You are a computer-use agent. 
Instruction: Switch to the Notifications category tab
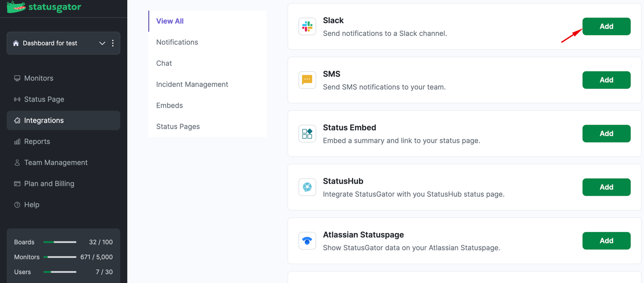pos(177,42)
